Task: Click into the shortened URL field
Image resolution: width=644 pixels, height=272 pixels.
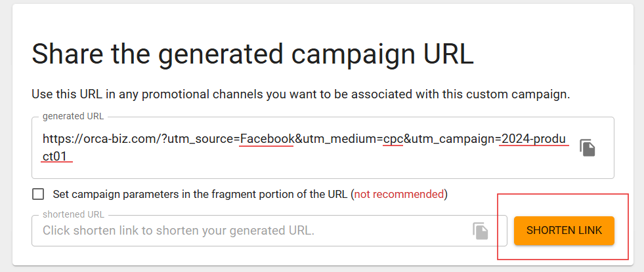Action: click(x=249, y=231)
